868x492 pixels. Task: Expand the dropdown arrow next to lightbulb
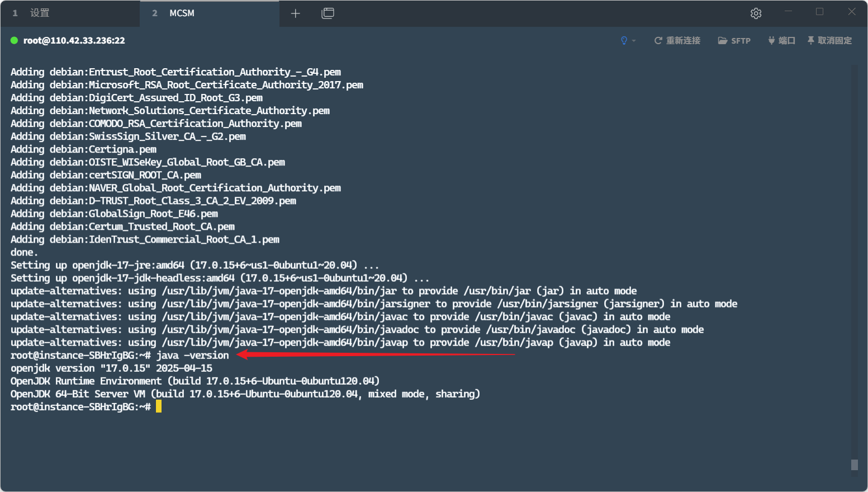634,41
